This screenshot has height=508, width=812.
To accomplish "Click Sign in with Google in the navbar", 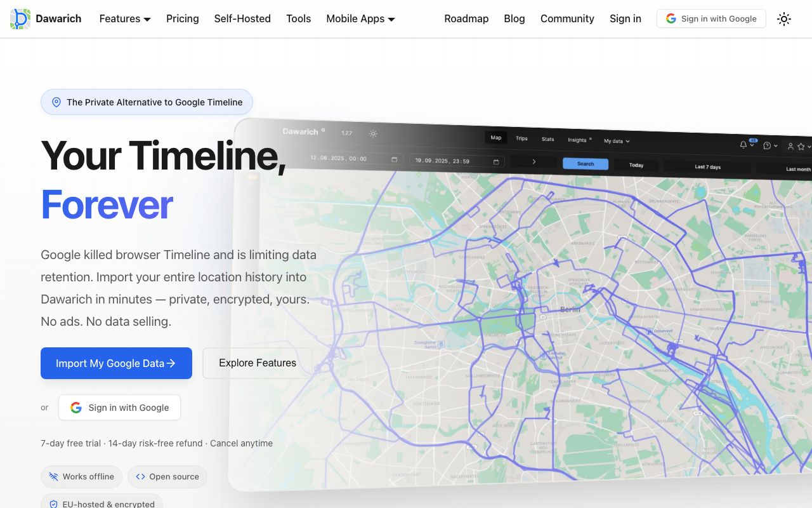I will click(711, 19).
